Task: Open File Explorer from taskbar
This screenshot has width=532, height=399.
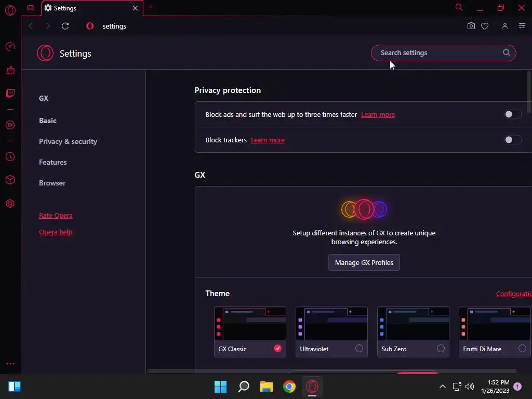Action: 267,387
